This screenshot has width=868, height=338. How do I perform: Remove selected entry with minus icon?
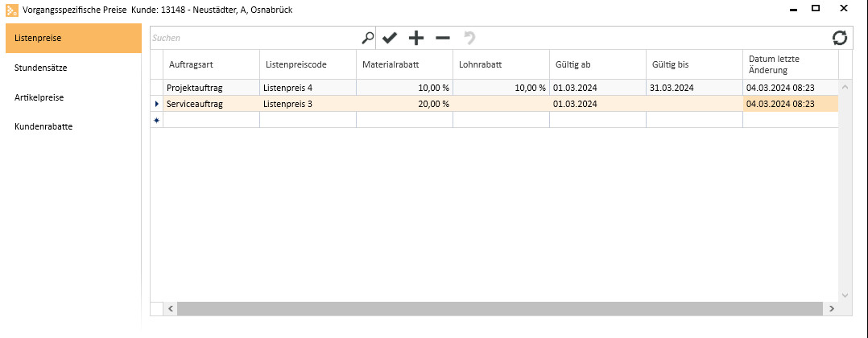[x=443, y=38]
